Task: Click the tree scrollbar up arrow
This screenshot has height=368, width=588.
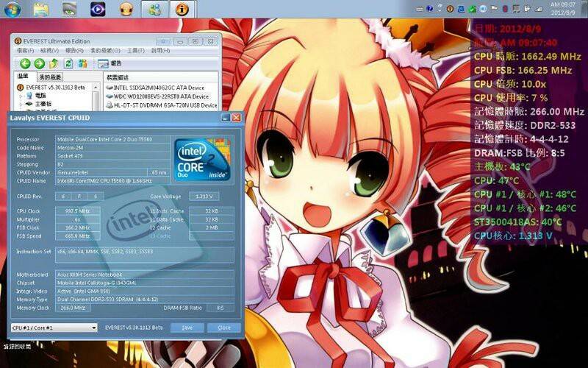Action: 96,87
